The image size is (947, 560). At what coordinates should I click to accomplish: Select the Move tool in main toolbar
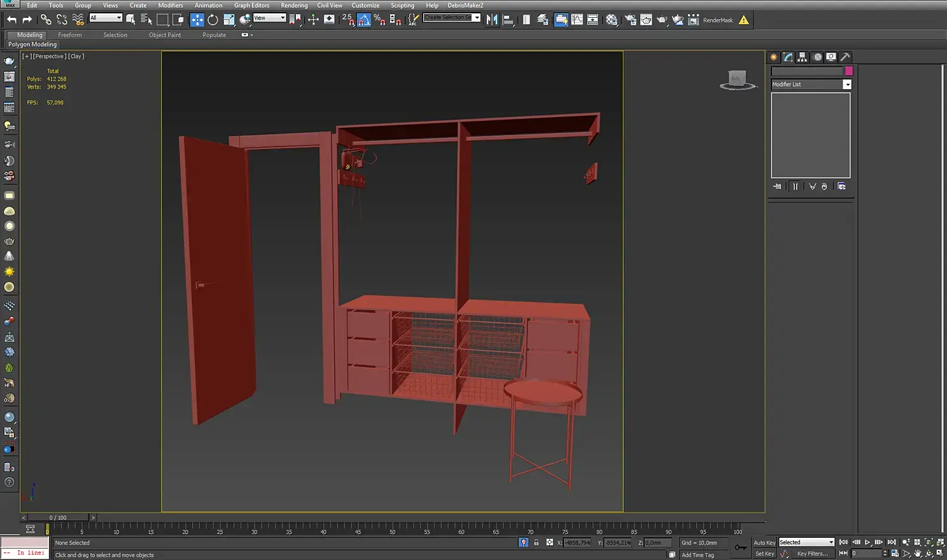pyautogui.click(x=197, y=20)
